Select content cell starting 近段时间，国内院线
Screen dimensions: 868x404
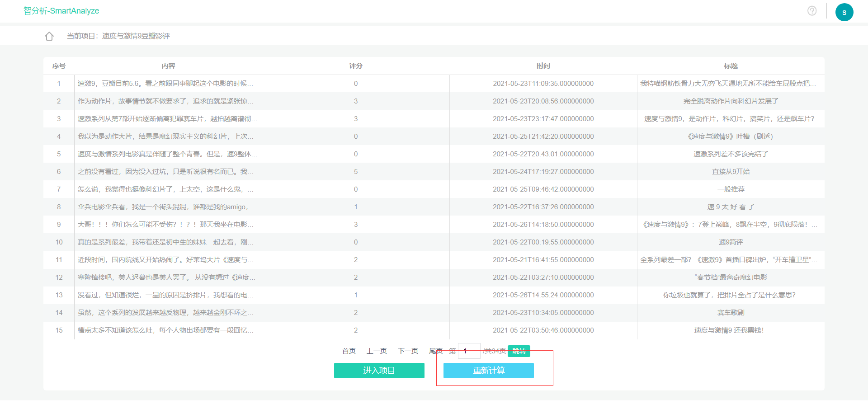pyautogui.click(x=168, y=260)
